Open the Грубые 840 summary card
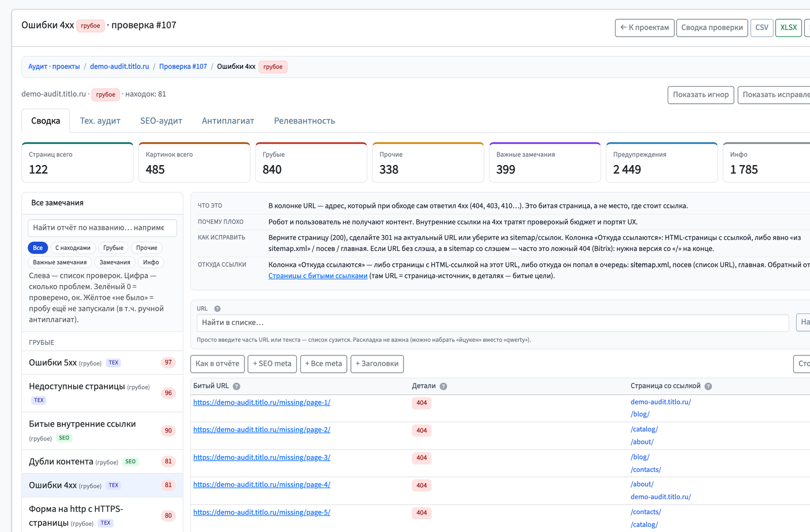810x532 pixels. [311, 162]
